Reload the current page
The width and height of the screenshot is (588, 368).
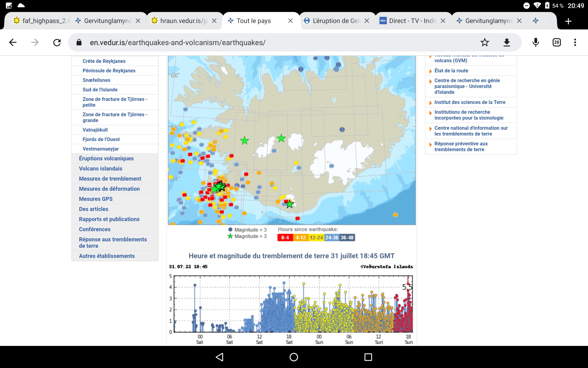pos(57,42)
